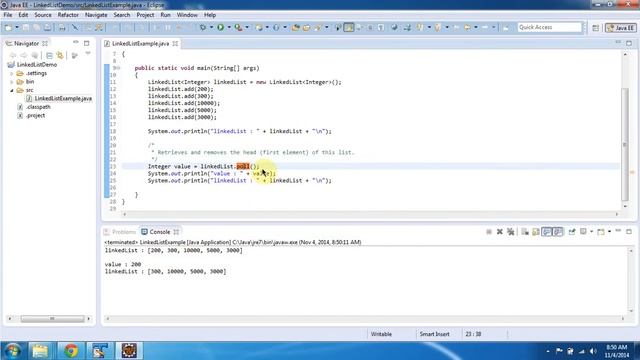
Task: Toggle Mark Occurrences highlighted toolbar icon
Action: click(x=349, y=27)
